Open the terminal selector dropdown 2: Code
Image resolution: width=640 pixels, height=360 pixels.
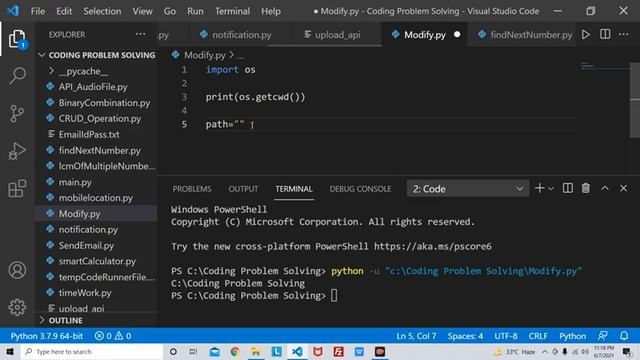(468, 189)
